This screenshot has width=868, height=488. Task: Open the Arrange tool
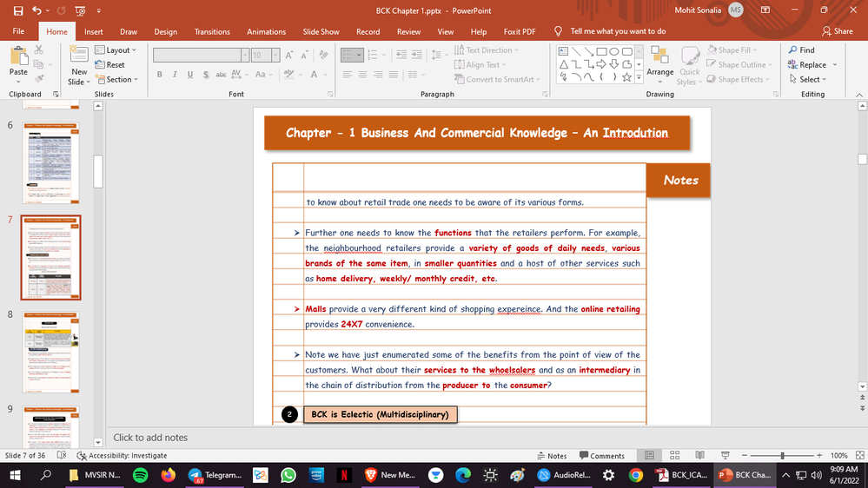659,61
